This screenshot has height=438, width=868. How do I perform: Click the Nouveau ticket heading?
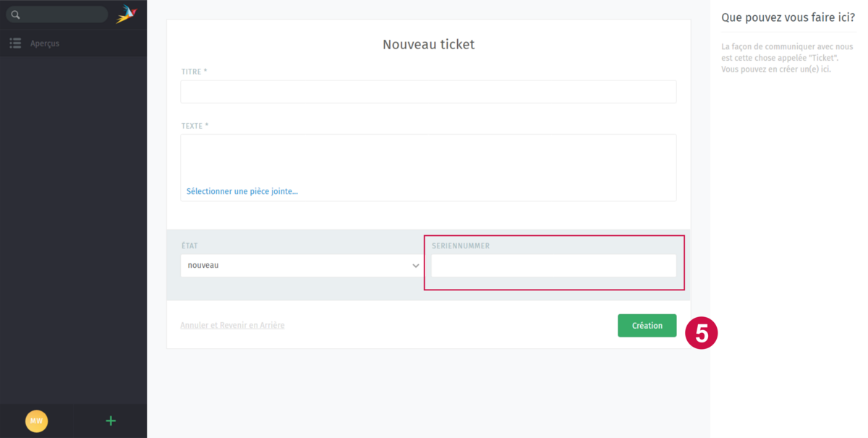(x=428, y=45)
